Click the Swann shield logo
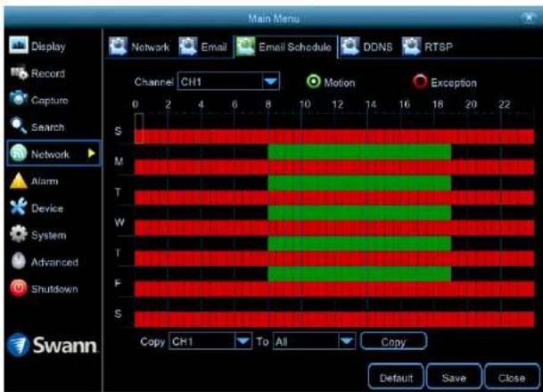The height and width of the screenshot is (392, 543). 18,345
